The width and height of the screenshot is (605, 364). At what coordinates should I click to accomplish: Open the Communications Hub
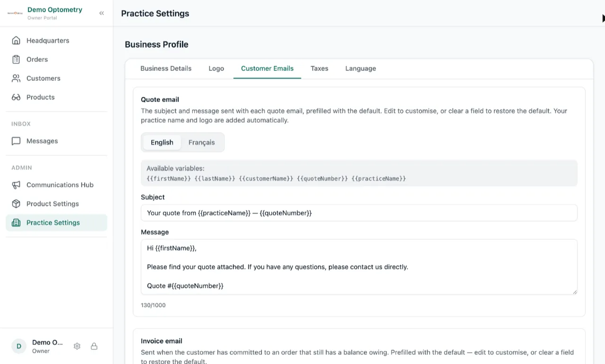pyautogui.click(x=56, y=185)
